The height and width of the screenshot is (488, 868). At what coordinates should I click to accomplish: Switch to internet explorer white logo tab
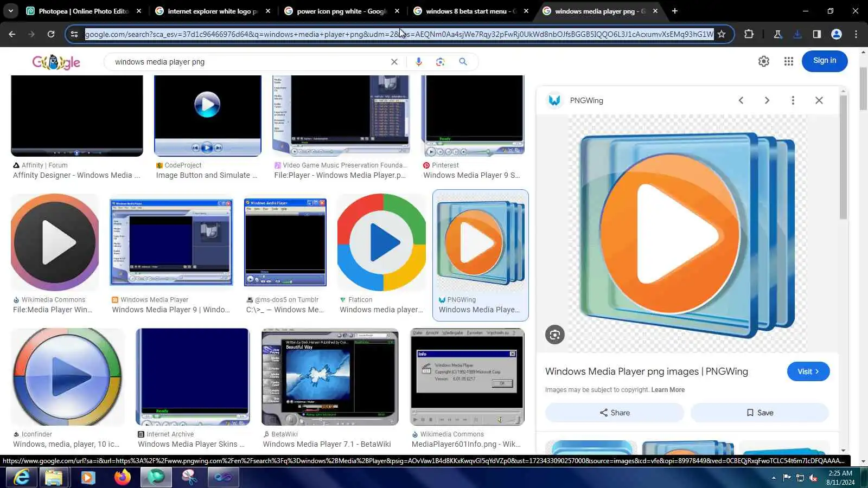click(212, 11)
